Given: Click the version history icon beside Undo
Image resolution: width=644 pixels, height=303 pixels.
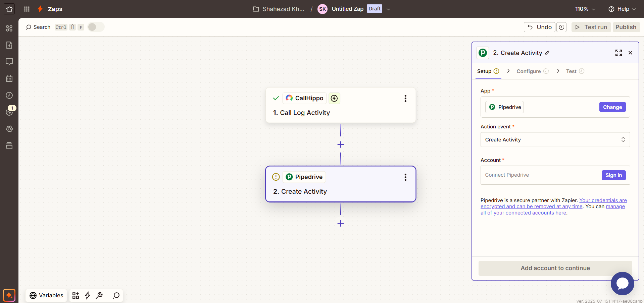Looking at the screenshot, I should 561,27.
